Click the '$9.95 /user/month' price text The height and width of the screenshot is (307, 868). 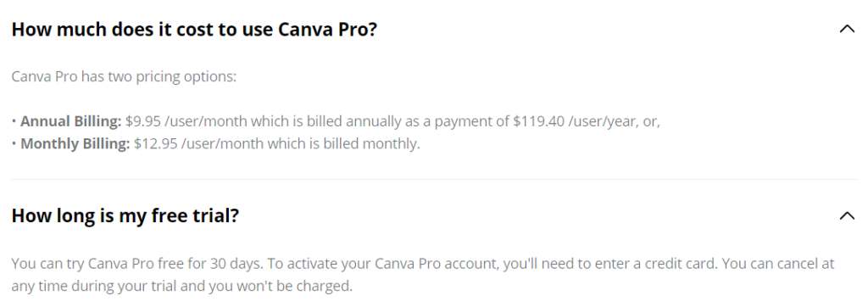coord(186,121)
